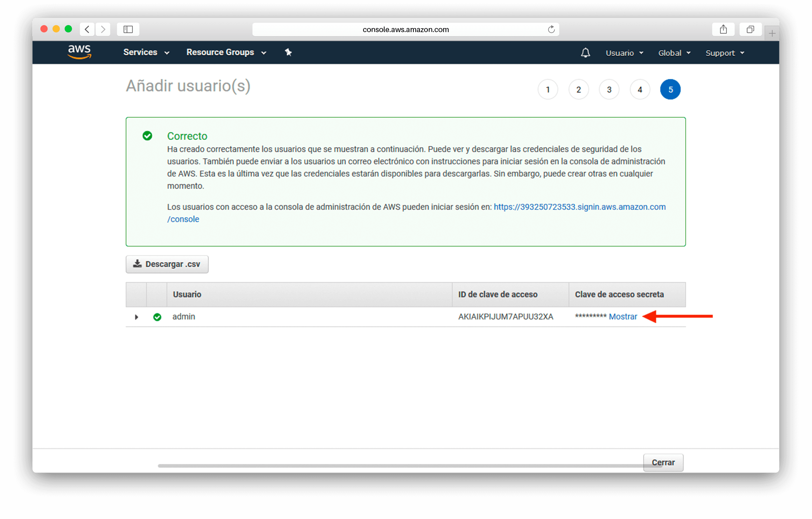This screenshot has width=812, height=519.
Task: Click the Cerrar button
Action: 663,463
